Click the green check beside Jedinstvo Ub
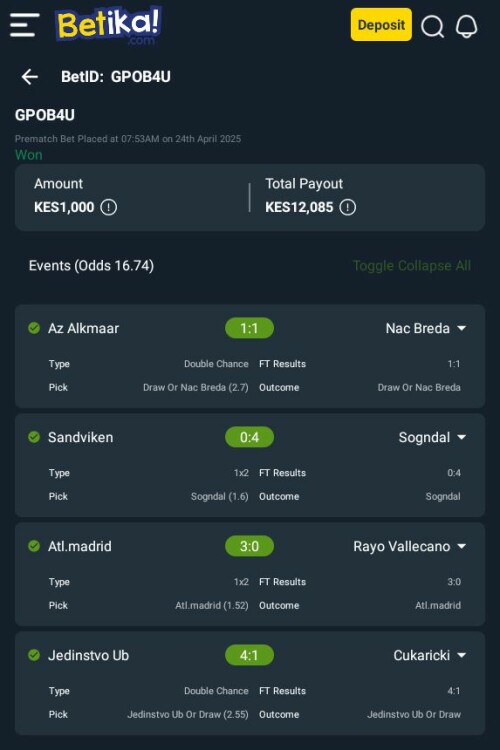Image resolution: width=500 pixels, height=750 pixels. click(34, 655)
